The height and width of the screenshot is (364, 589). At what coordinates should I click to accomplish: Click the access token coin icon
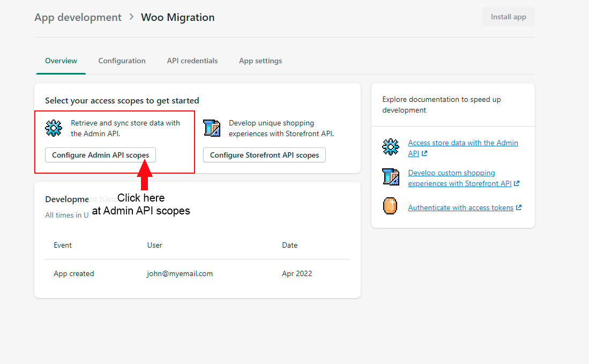(x=391, y=206)
